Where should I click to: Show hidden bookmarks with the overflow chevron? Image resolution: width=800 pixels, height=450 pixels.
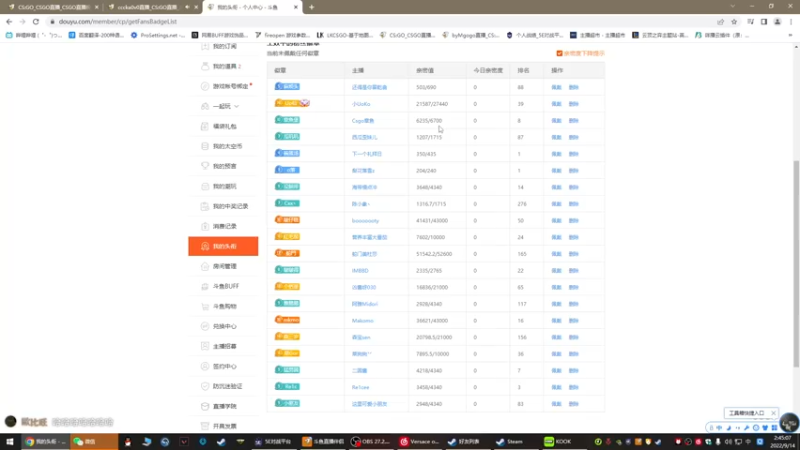point(790,35)
